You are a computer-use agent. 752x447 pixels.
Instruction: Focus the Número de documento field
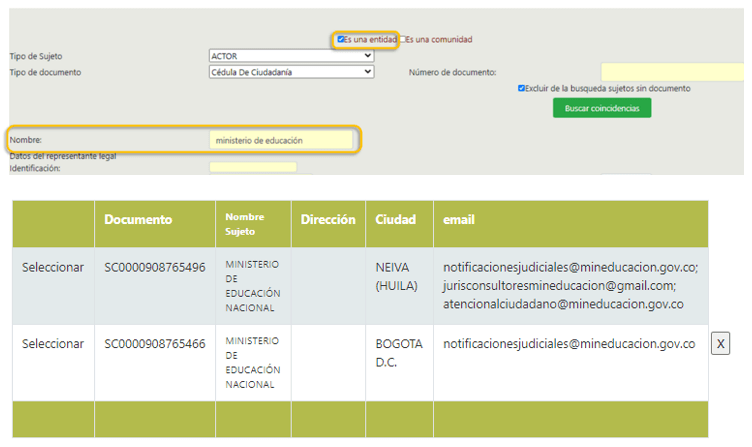click(672, 72)
